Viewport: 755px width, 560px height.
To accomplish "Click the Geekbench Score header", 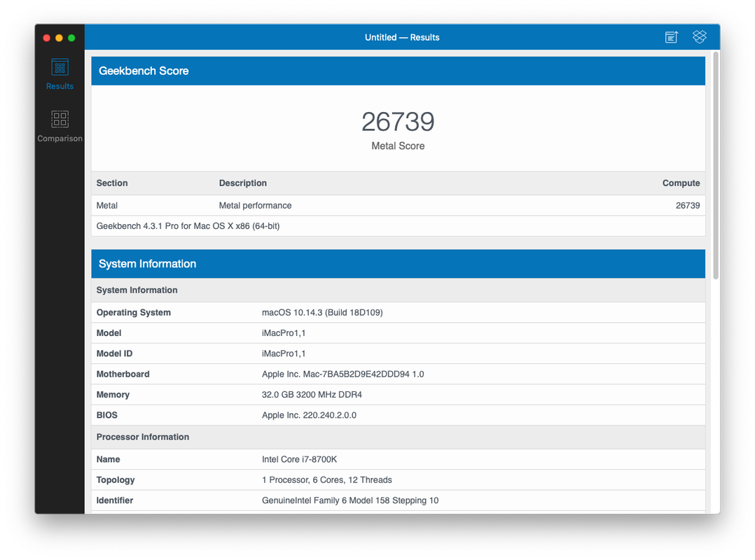I will tap(399, 71).
